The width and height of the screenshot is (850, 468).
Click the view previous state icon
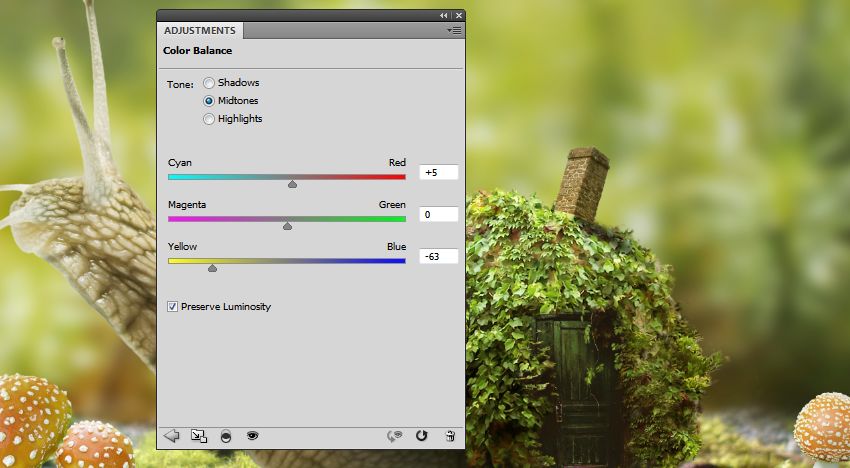coord(395,436)
